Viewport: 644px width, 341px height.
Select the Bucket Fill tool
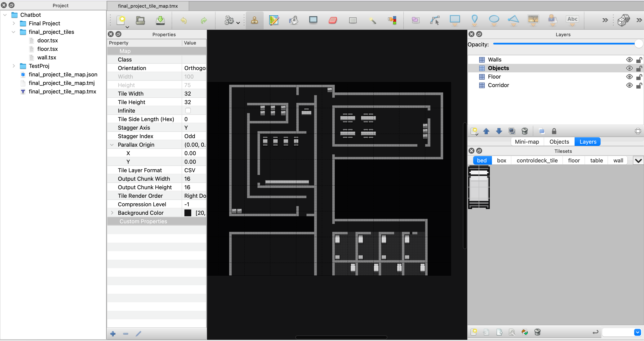(x=293, y=20)
